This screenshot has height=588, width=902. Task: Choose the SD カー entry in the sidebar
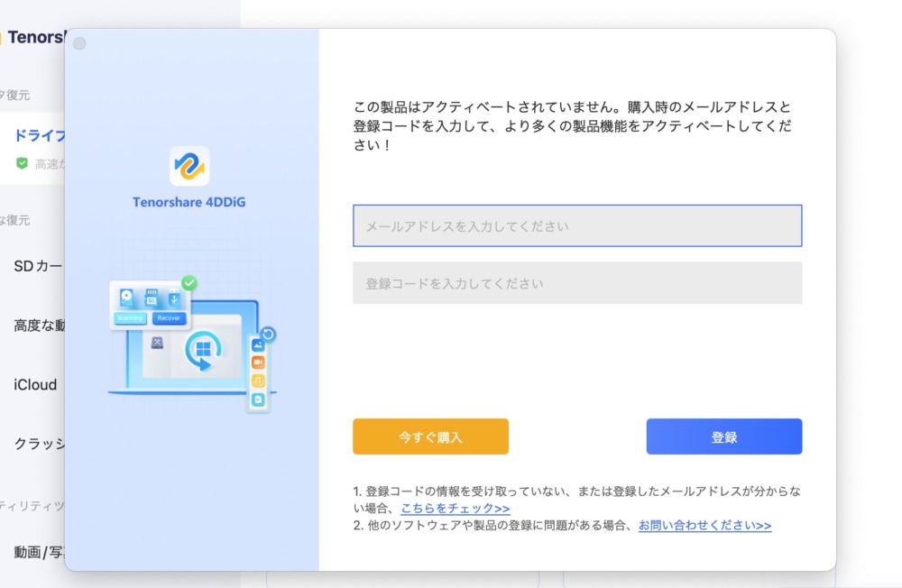38,266
